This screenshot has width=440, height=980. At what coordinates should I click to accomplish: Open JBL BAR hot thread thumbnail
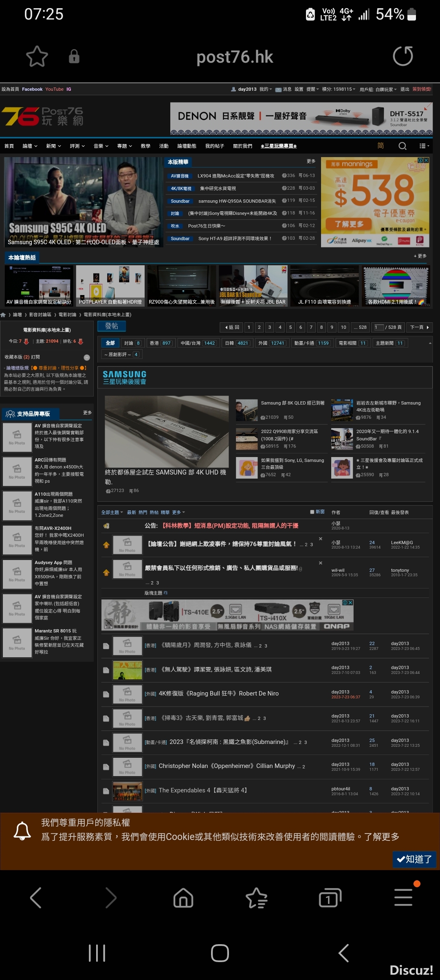253,286
